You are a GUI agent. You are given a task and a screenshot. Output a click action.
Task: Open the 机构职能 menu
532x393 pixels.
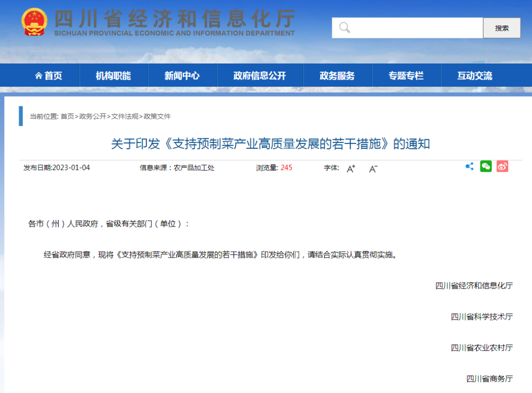coord(114,75)
